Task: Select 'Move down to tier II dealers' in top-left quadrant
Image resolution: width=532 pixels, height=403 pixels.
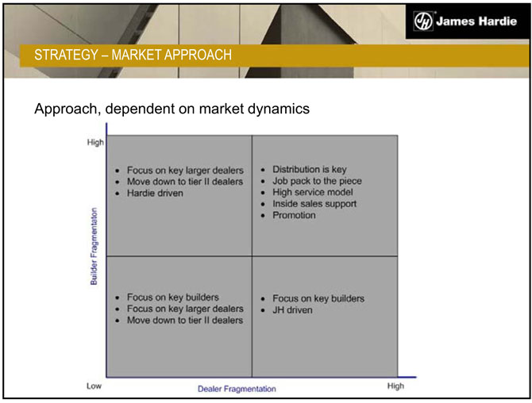Action: pos(184,182)
